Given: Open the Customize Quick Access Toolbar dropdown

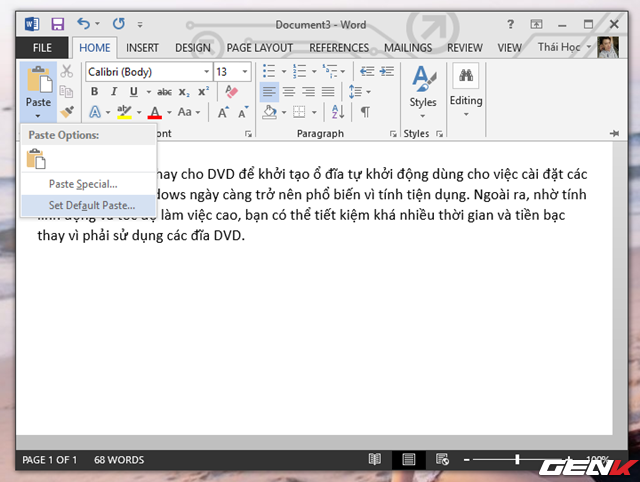Looking at the screenshot, I should 140,25.
